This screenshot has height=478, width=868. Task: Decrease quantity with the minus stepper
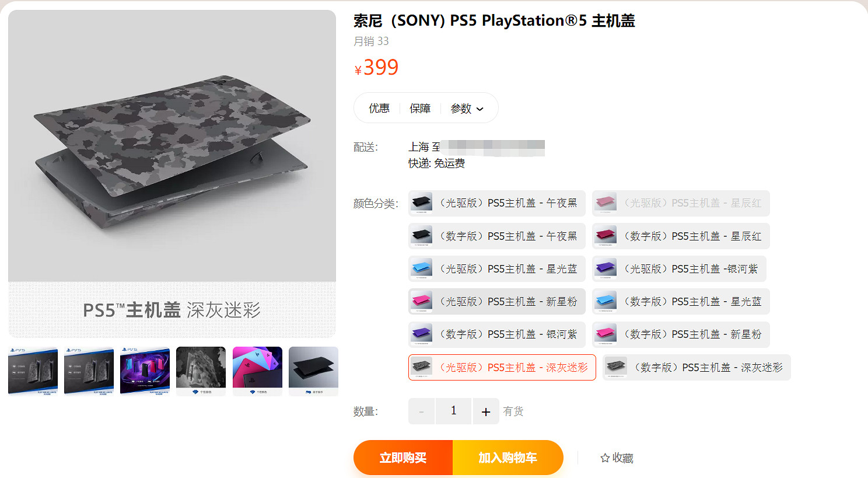(x=421, y=411)
